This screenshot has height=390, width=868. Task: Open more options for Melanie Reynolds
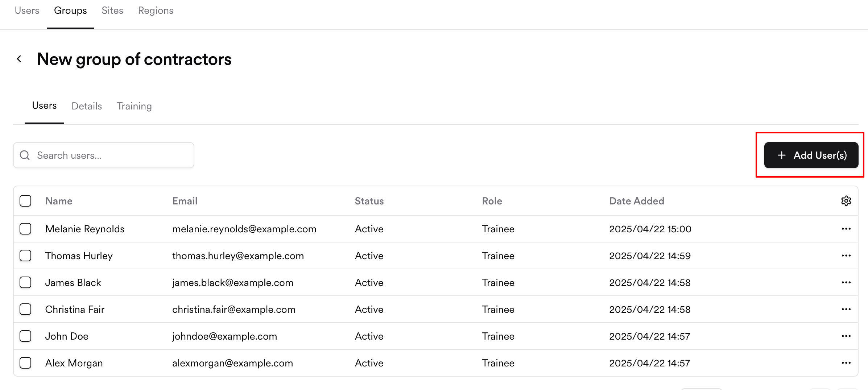(x=846, y=229)
